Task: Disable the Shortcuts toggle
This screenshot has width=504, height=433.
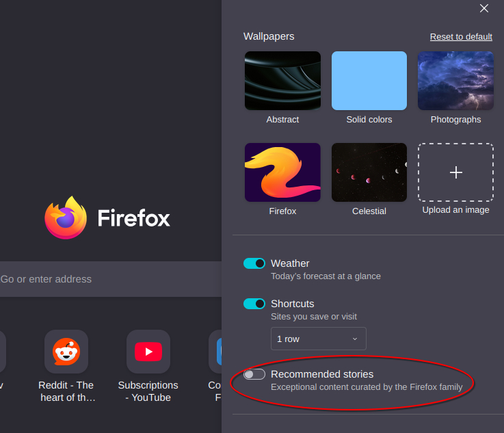Action: (254, 304)
